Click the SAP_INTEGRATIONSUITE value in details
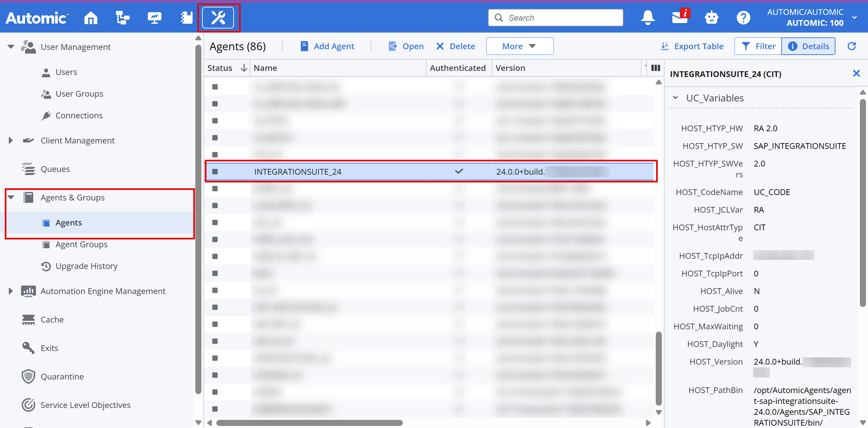Viewport: 868px width, 428px height. pos(800,146)
